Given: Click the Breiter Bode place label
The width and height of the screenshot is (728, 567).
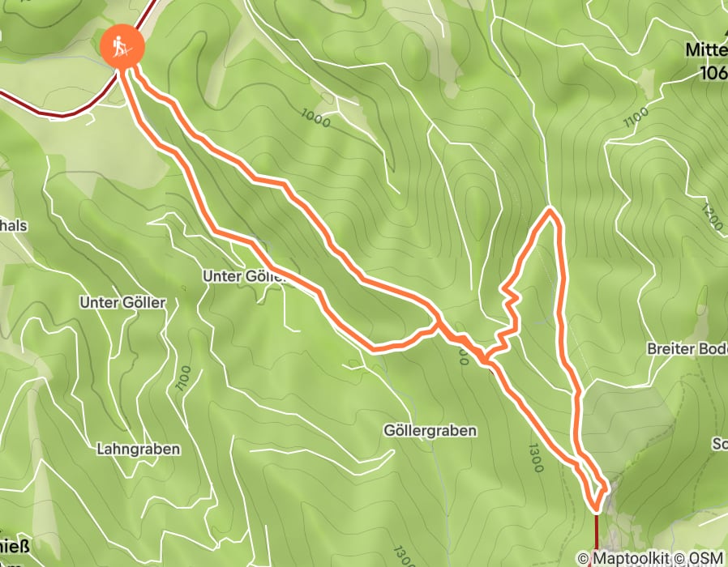Looking at the screenshot, I should tap(687, 349).
